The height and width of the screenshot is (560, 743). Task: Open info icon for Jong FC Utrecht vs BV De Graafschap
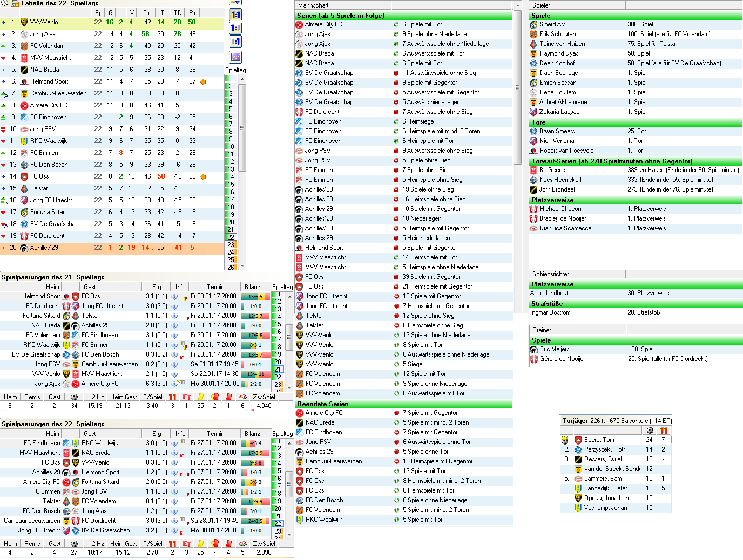pos(175,530)
